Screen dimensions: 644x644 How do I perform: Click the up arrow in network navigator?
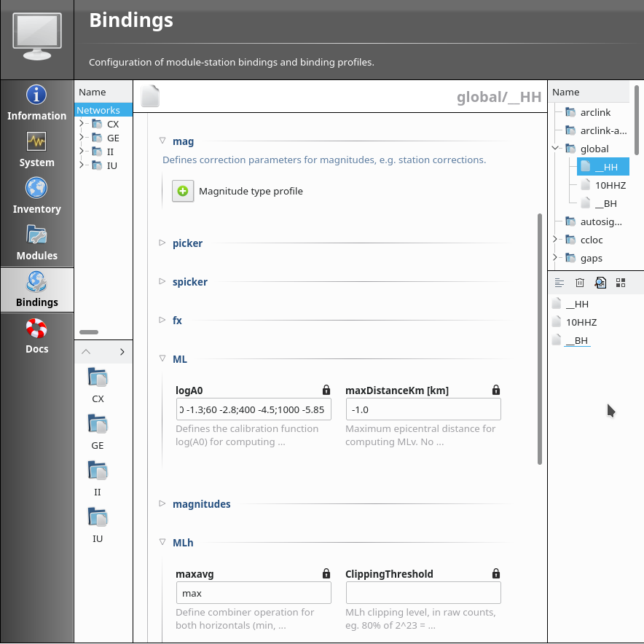click(86, 352)
